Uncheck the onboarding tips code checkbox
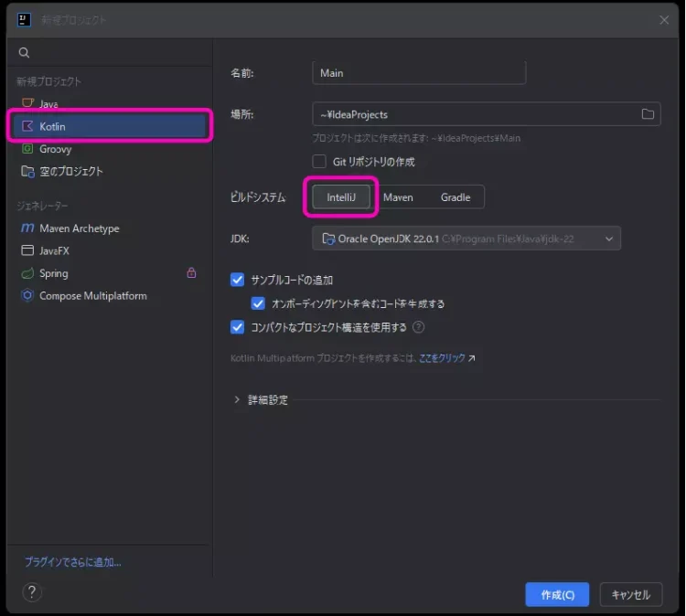 pos(258,303)
